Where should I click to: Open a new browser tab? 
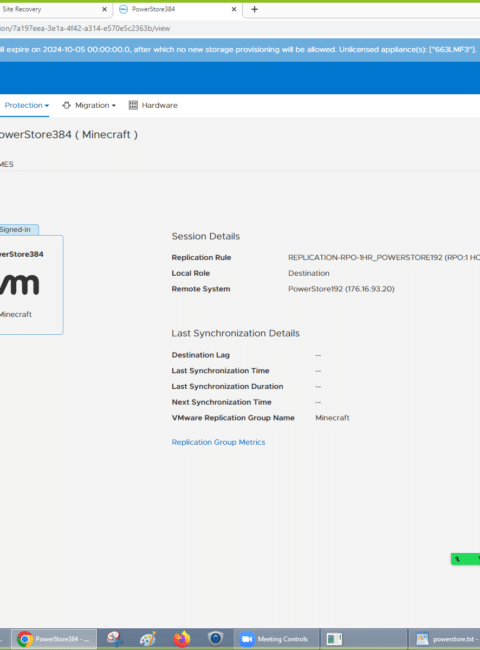click(255, 9)
